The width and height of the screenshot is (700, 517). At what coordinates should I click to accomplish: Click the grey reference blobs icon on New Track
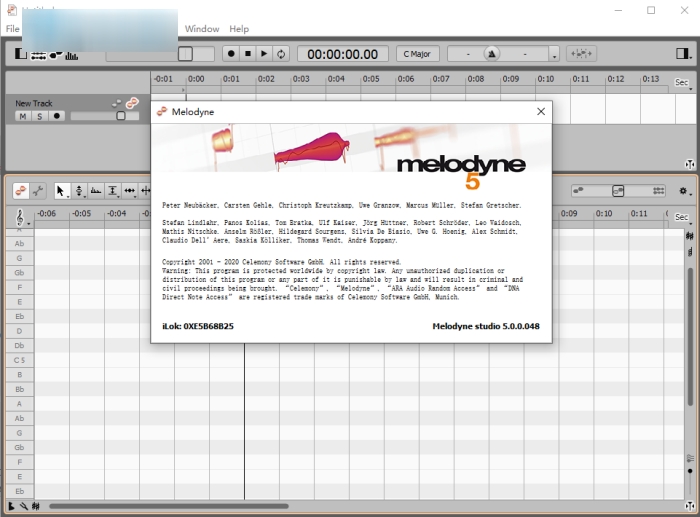[x=117, y=104]
